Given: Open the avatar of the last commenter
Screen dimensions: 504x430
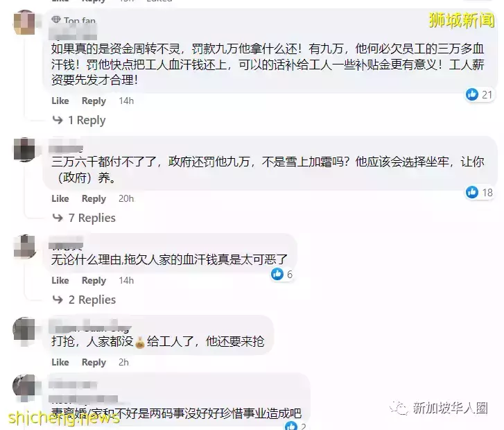Looking at the screenshot, I should coord(24,386).
